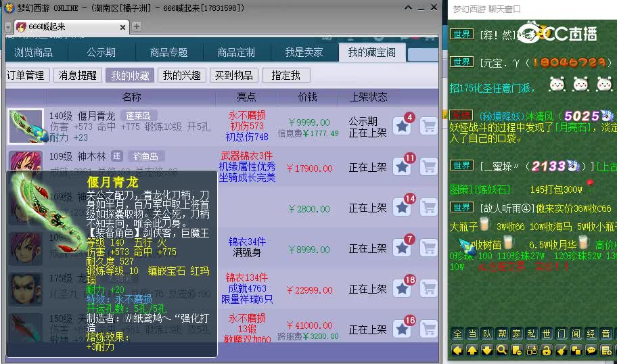Click favorite star for 偃月青龙 item
Viewport: 617px width, 364px height.
point(402,127)
